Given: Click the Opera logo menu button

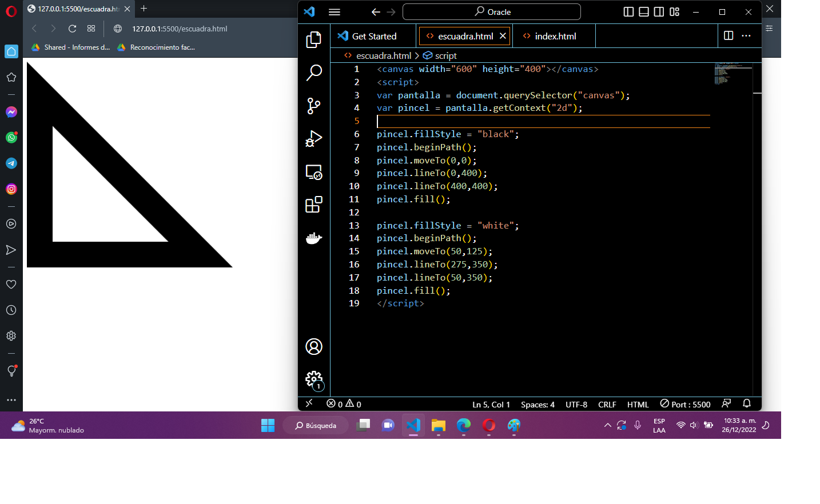Looking at the screenshot, I should (x=11, y=11).
